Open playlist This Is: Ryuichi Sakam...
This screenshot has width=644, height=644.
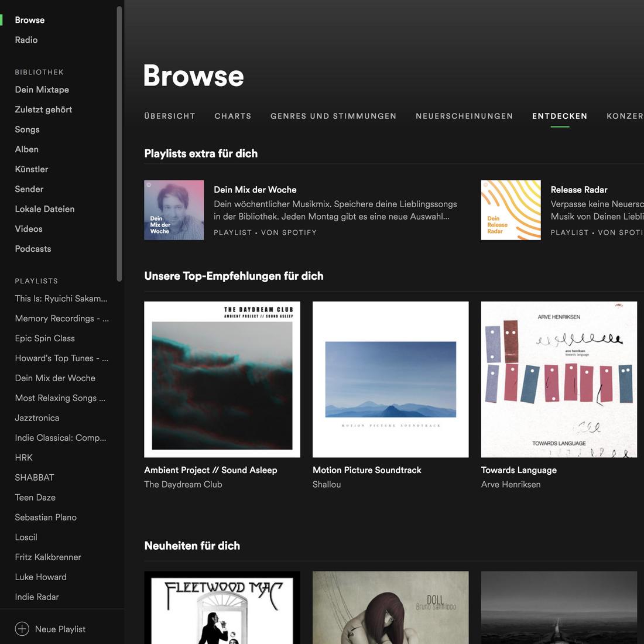pyautogui.click(x=61, y=299)
